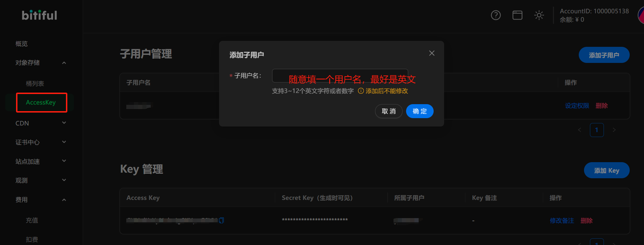The height and width of the screenshot is (245, 644).
Task: Close the 添加子用户 dialog with X
Action: point(432,53)
